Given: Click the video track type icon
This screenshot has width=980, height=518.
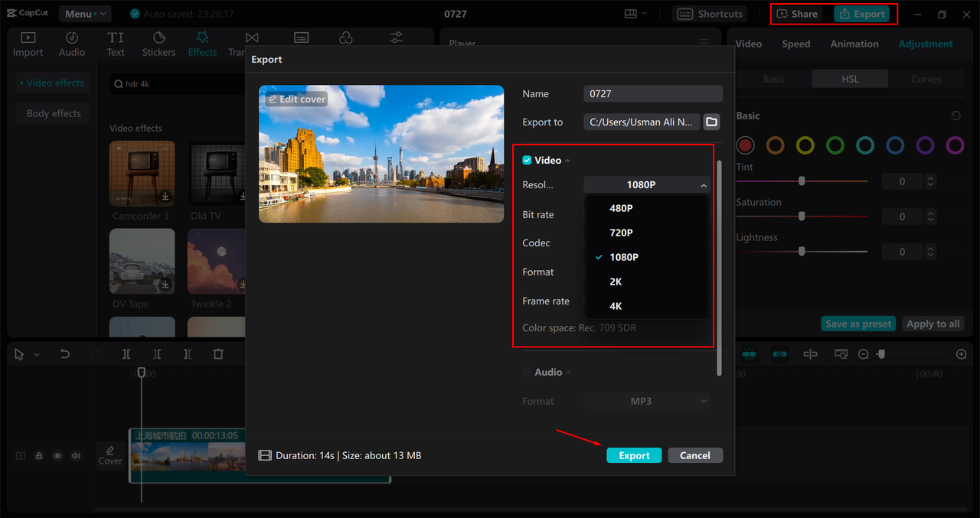Looking at the screenshot, I should point(21,456).
